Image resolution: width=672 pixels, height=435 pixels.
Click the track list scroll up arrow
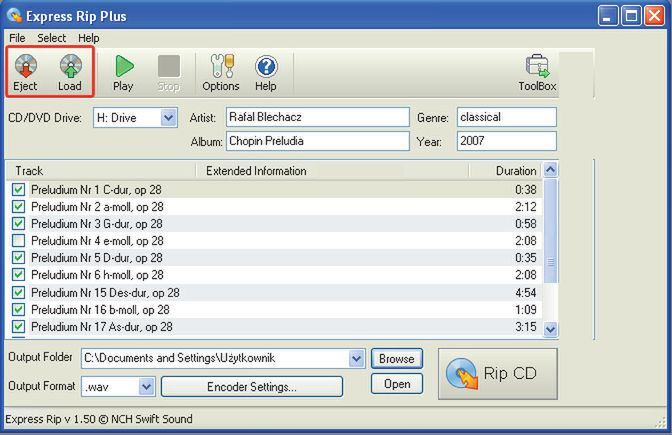pos(550,170)
